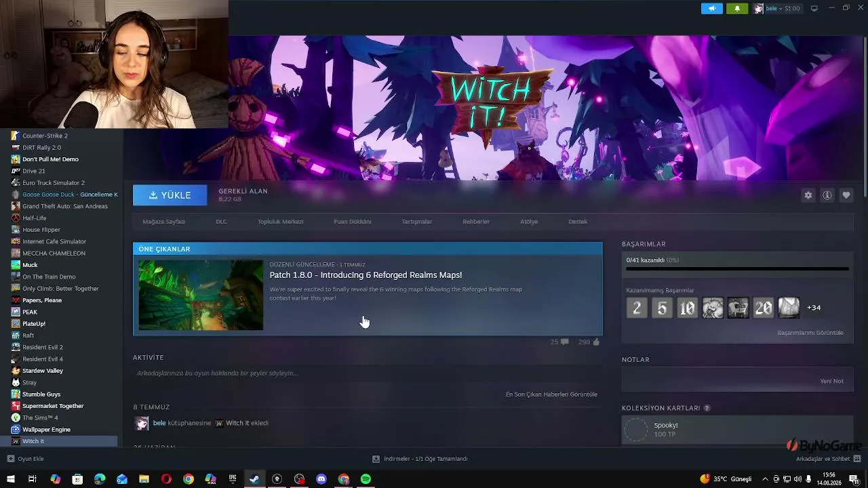868x488 pixels.
Task: Click the YÜKLE install button
Action: pyautogui.click(x=170, y=195)
